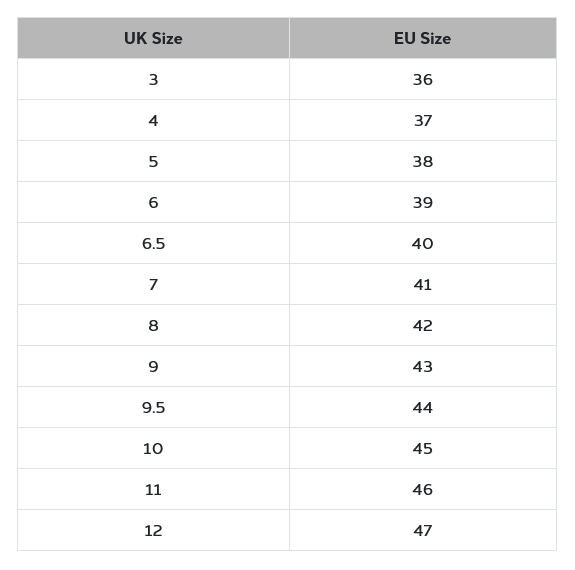Select UK size 7 cell
Viewport: 575px width, 570px height.
[153, 284]
